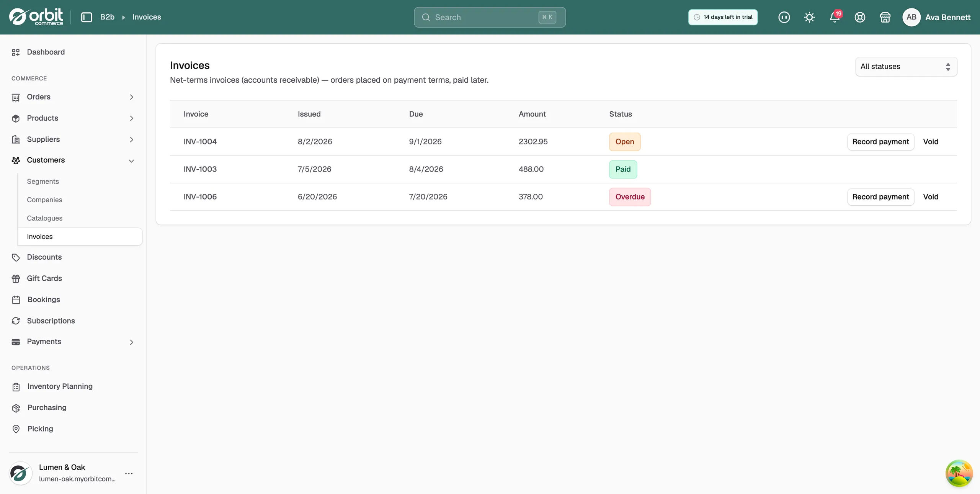The width and height of the screenshot is (980, 494).
Task: Click the Gift Cards gift icon
Action: pyautogui.click(x=16, y=279)
